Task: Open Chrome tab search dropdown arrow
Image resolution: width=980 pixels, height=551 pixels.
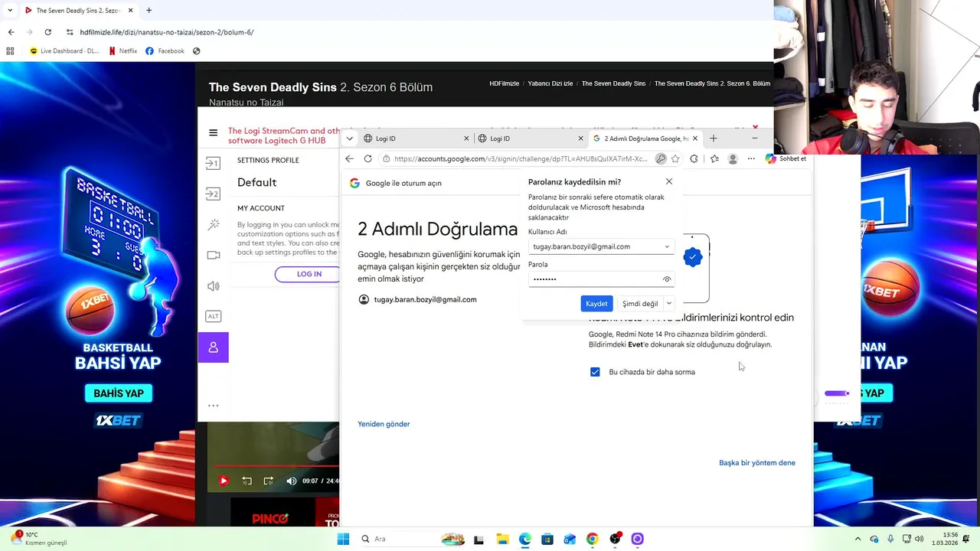Action: [10, 11]
